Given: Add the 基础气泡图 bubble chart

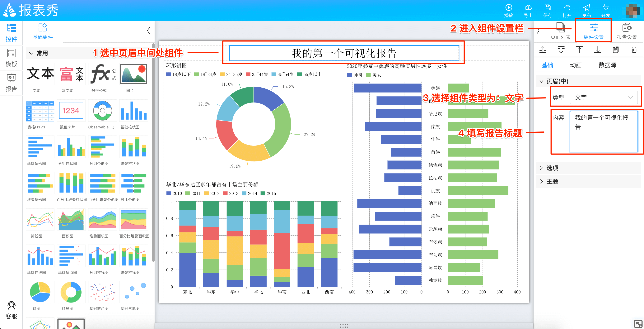Looking at the screenshot, I should pos(133,292).
